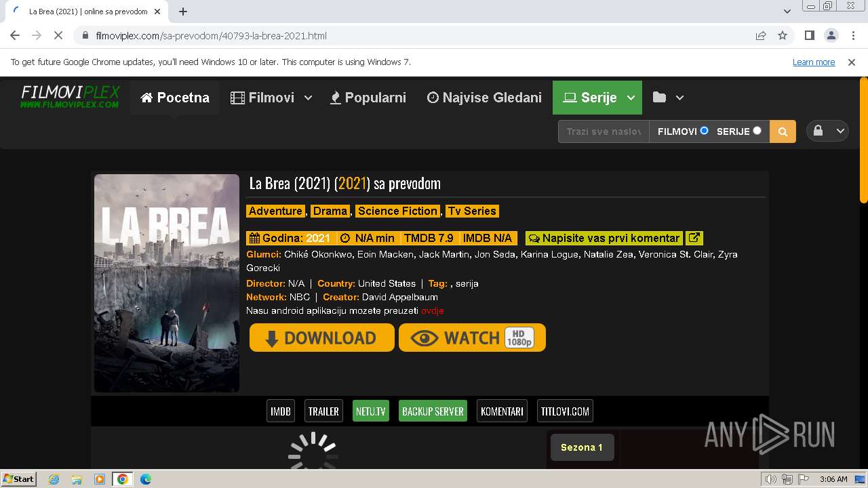
Task: Open Windows Media Player from taskbar
Action: click(x=100, y=479)
